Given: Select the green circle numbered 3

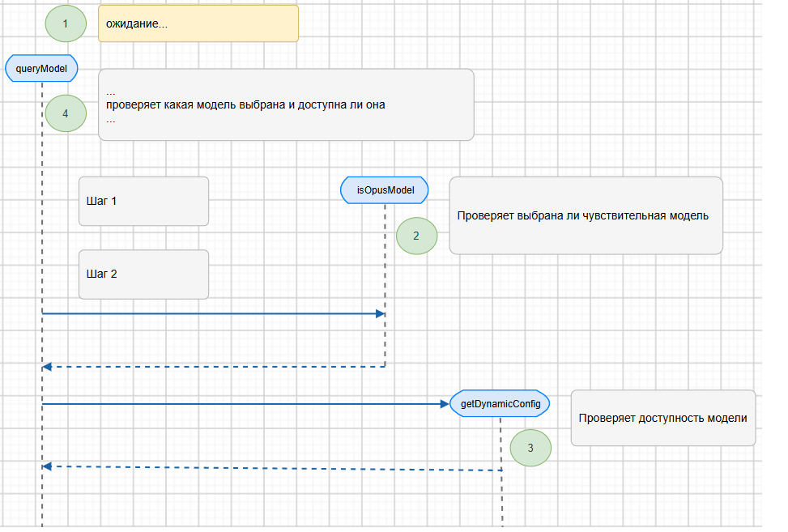Looking at the screenshot, I should pyautogui.click(x=530, y=448).
